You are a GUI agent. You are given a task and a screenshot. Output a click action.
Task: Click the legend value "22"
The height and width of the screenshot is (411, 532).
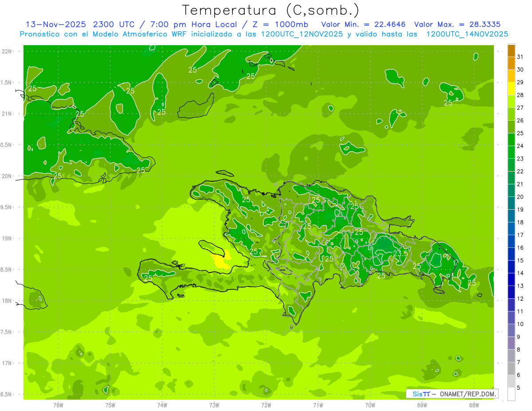pos(520,171)
